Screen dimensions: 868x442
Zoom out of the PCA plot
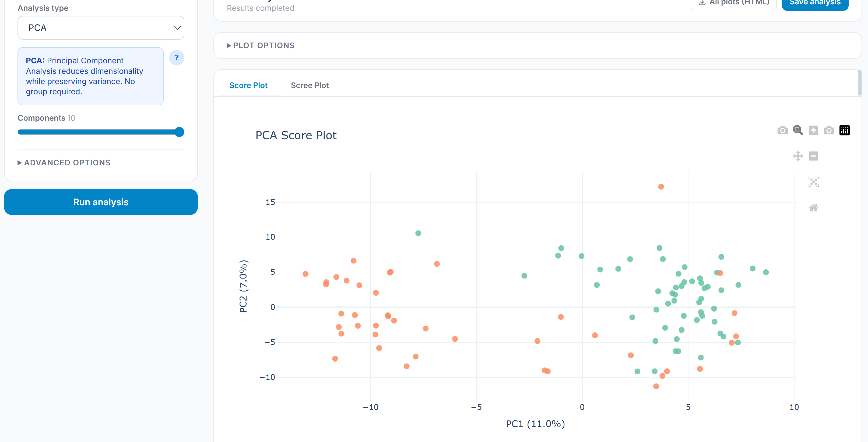813,156
